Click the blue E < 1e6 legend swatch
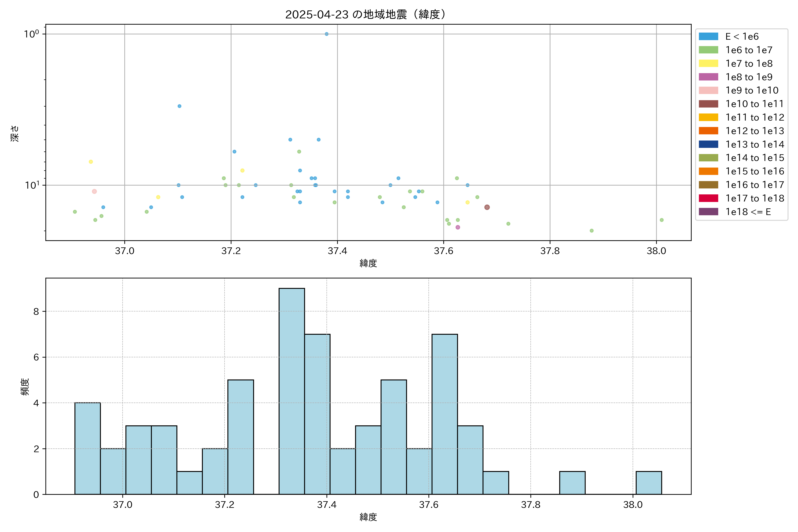The image size is (798, 532). coord(708,36)
